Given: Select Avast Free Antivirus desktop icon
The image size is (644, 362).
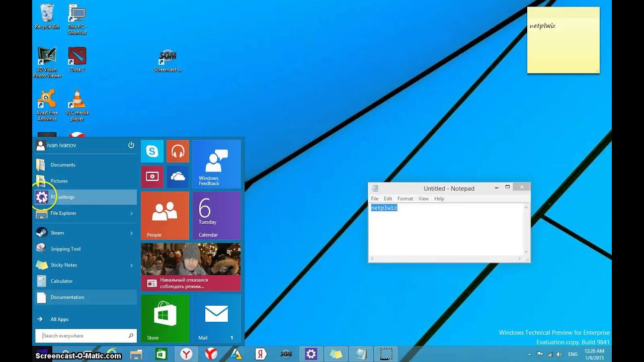Looking at the screenshot, I should (x=47, y=106).
